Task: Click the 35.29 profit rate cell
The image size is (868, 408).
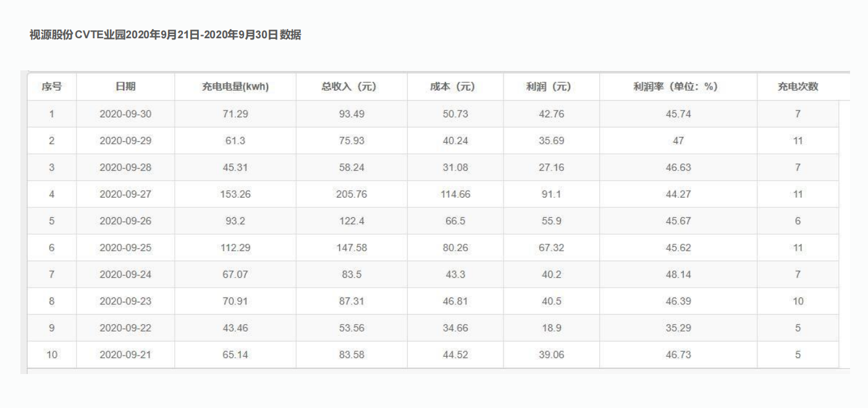Action: 678,328
